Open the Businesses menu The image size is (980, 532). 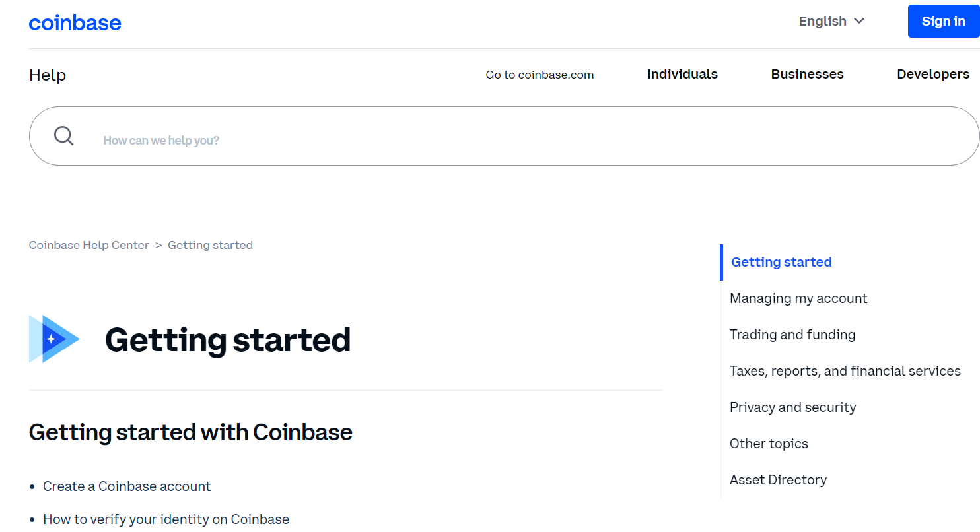[x=807, y=74]
